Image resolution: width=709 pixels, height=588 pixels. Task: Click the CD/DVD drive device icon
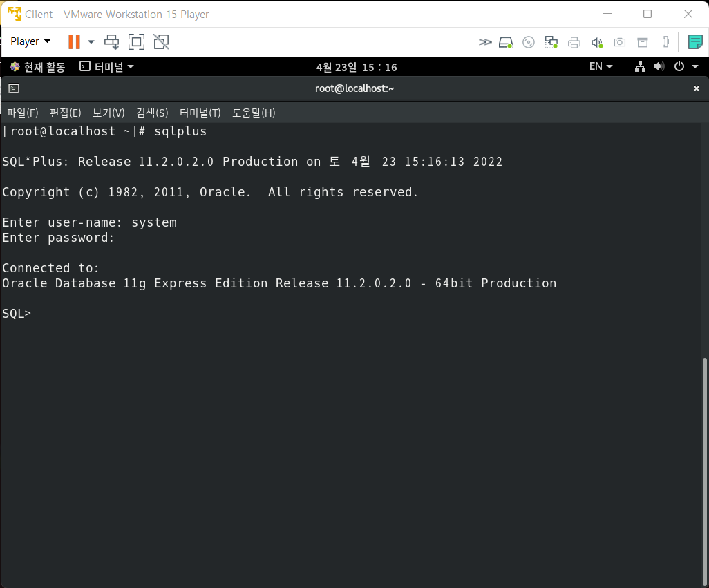click(x=528, y=42)
